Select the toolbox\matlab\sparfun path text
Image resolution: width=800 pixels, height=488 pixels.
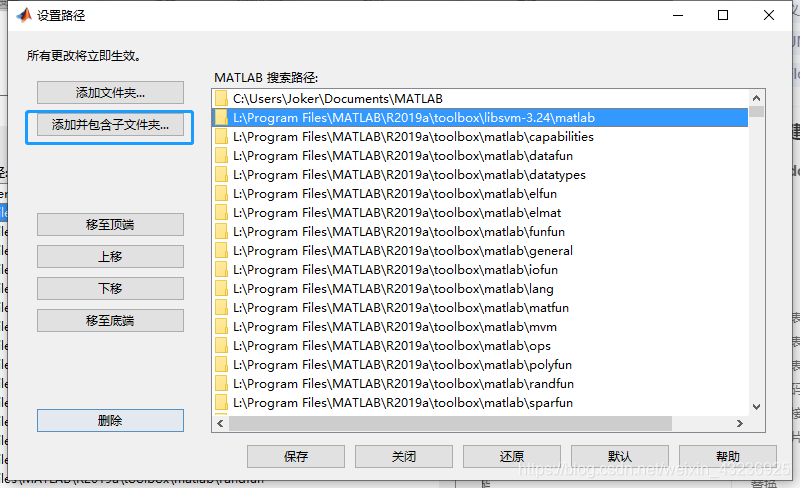pyautogui.click(x=403, y=403)
